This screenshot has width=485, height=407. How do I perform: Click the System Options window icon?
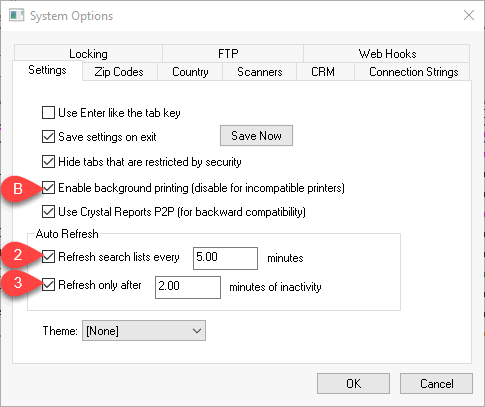tap(16, 16)
